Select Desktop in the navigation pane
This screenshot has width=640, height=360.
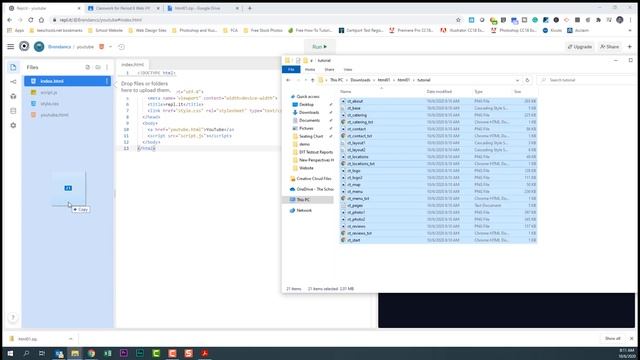point(306,105)
